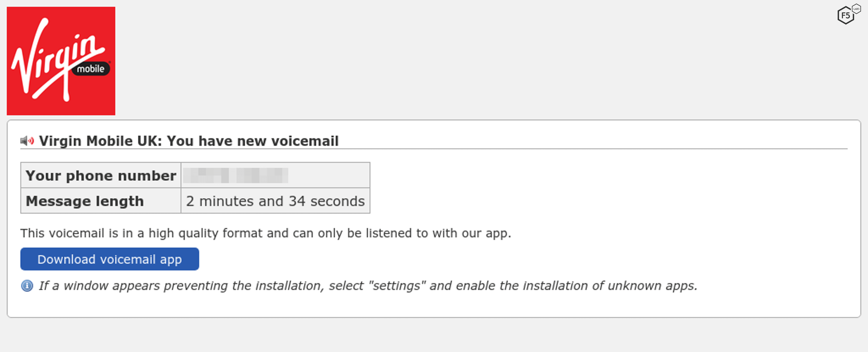The height and width of the screenshot is (352, 868).
Task: Click the quoted word "settings" in note
Action: click(x=397, y=286)
